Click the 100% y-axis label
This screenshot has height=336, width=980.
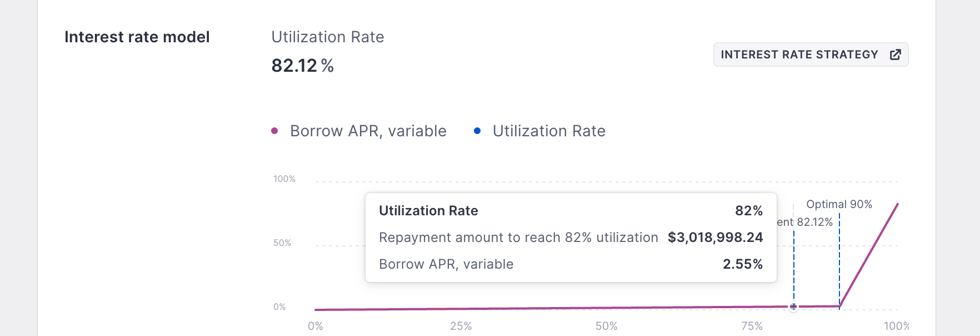click(x=284, y=179)
